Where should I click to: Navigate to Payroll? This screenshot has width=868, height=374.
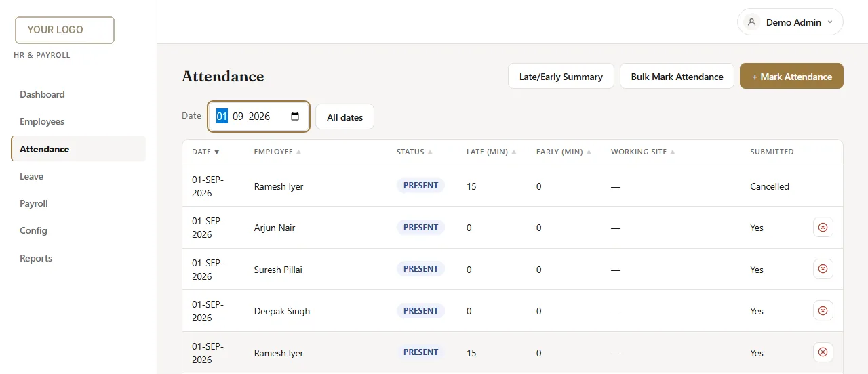[x=78, y=203]
